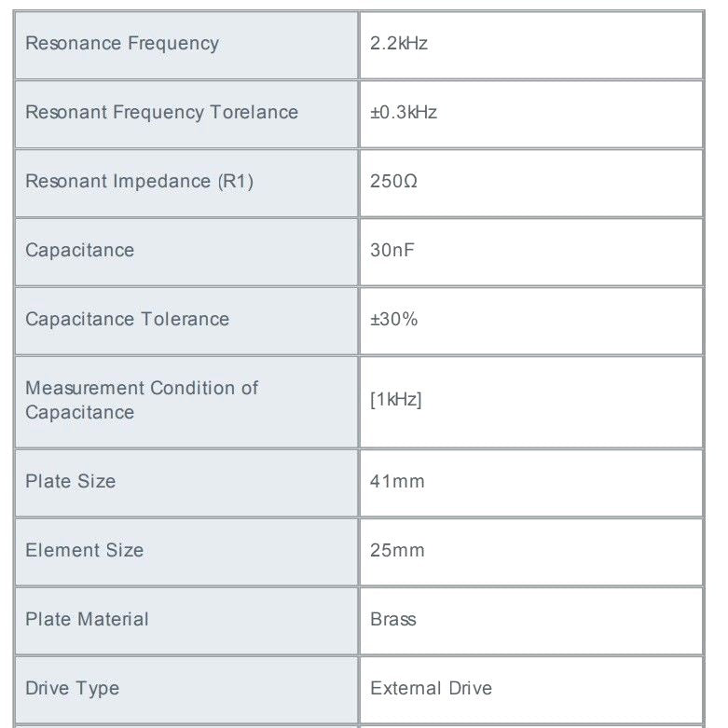Select the Capacitance label cell
728x728 pixels.
pyautogui.click(x=186, y=252)
